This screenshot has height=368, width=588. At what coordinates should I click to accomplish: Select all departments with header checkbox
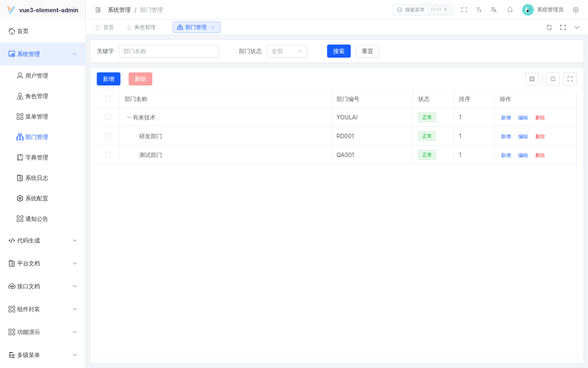coord(108,99)
